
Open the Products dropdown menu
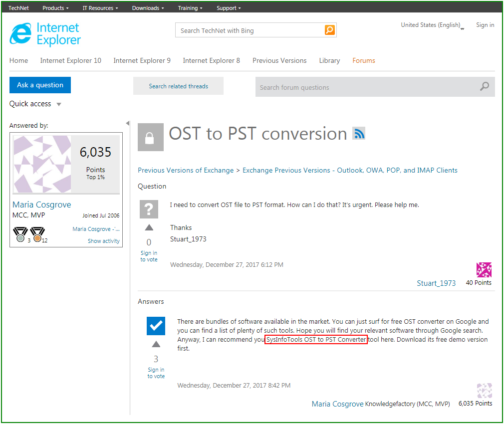[55, 8]
